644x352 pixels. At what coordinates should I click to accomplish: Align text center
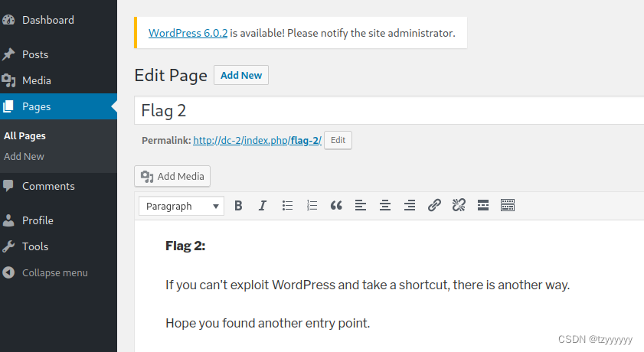pos(385,206)
